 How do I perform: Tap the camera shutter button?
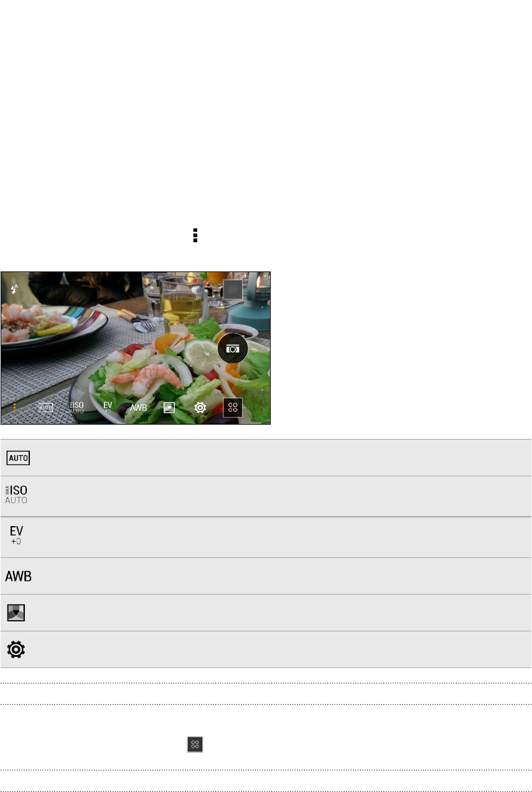coord(233,349)
